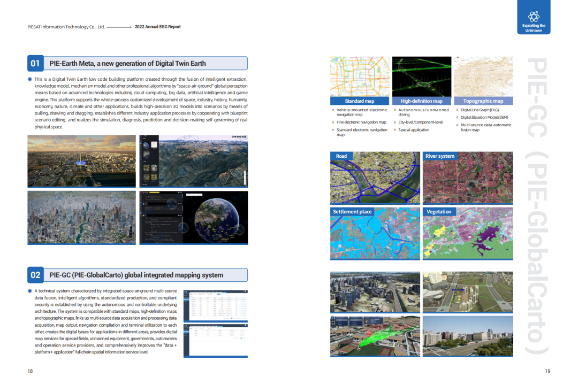Viewport: 578px width, 392px height.
Task: Select the High-definition map tab label
Action: (422, 101)
